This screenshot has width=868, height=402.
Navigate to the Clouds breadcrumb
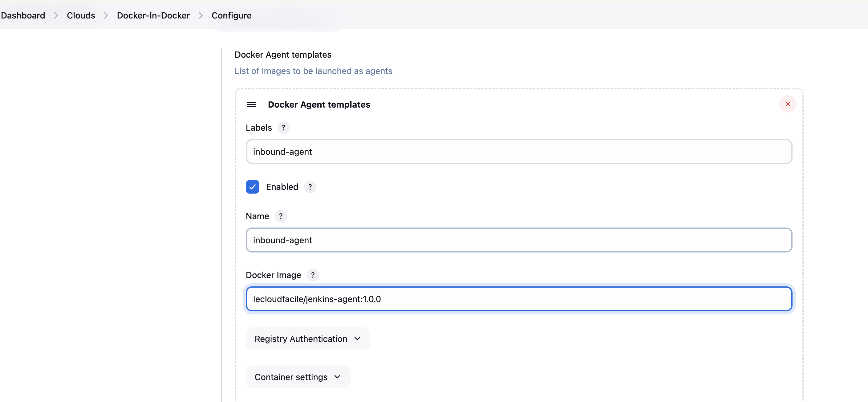point(81,15)
